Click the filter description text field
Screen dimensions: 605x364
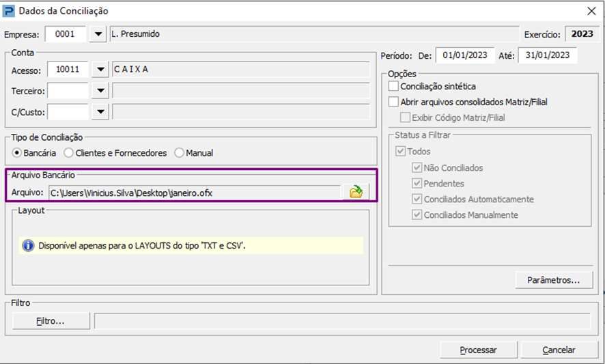coord(342,321)
